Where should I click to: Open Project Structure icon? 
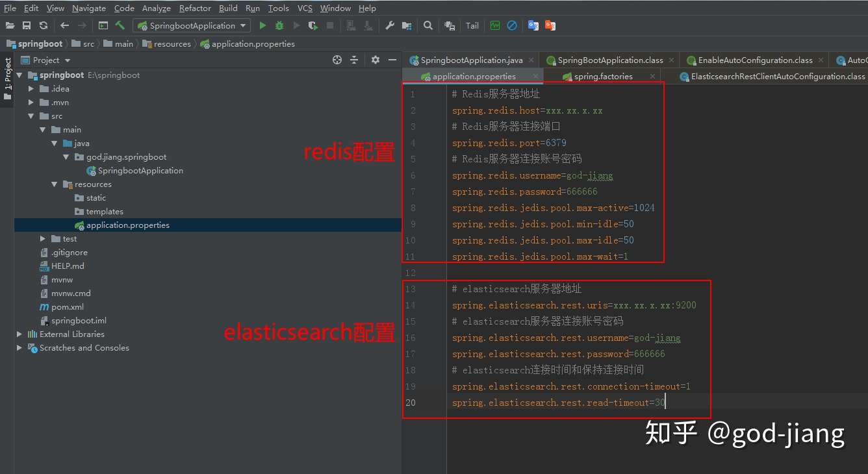click(x=407, y=25)
